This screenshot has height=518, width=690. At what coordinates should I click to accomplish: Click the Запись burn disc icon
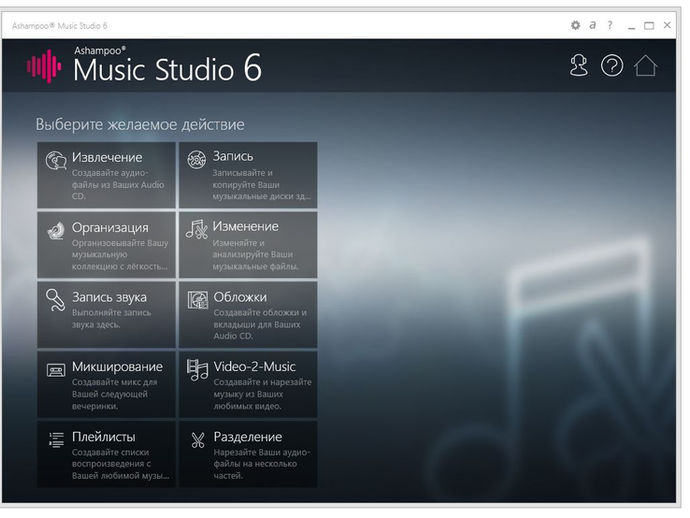[197, 159]
